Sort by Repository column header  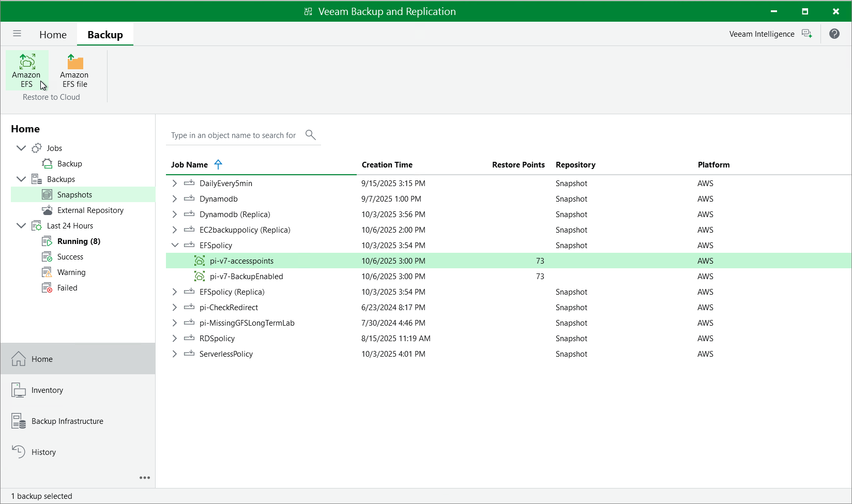tap(575, 165)
